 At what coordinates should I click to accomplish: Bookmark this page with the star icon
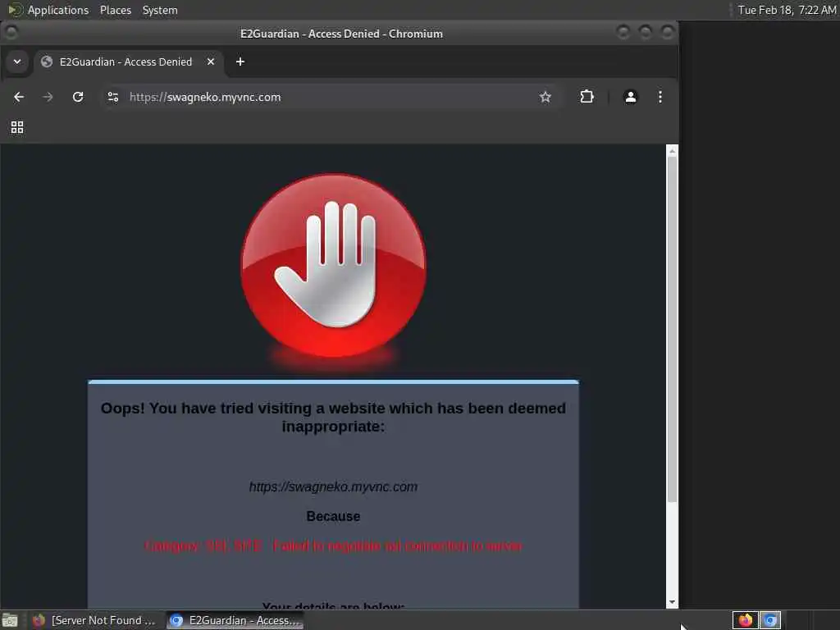(x=545, y=97)
